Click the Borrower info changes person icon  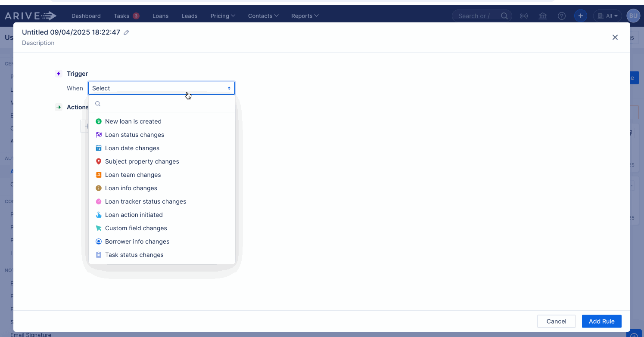pyautogui.click(x=99, y=241)
